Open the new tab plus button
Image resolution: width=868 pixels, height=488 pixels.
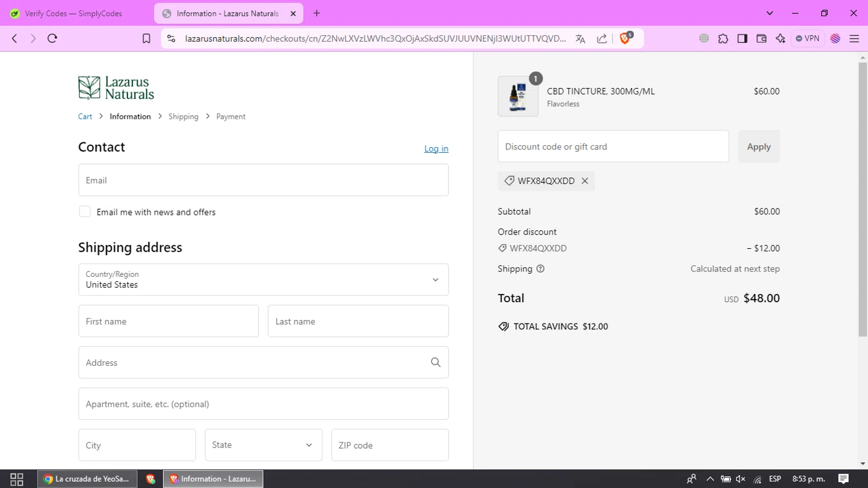tap(317, 13)
